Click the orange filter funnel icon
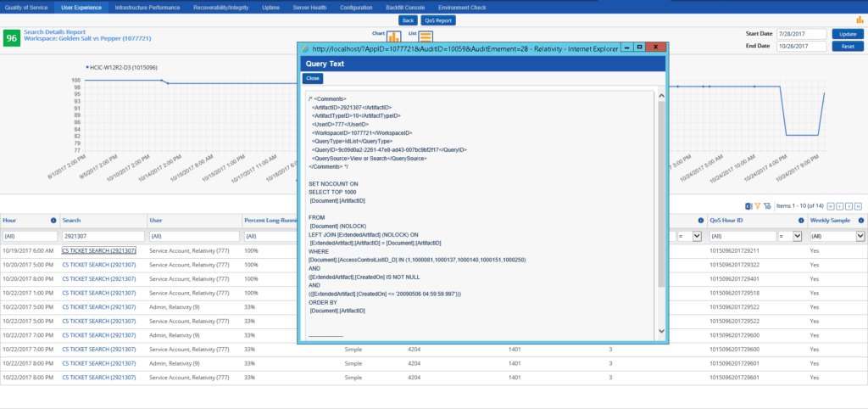Image resolution: width=868 pixels, height=409 pixels. point(757,206)
